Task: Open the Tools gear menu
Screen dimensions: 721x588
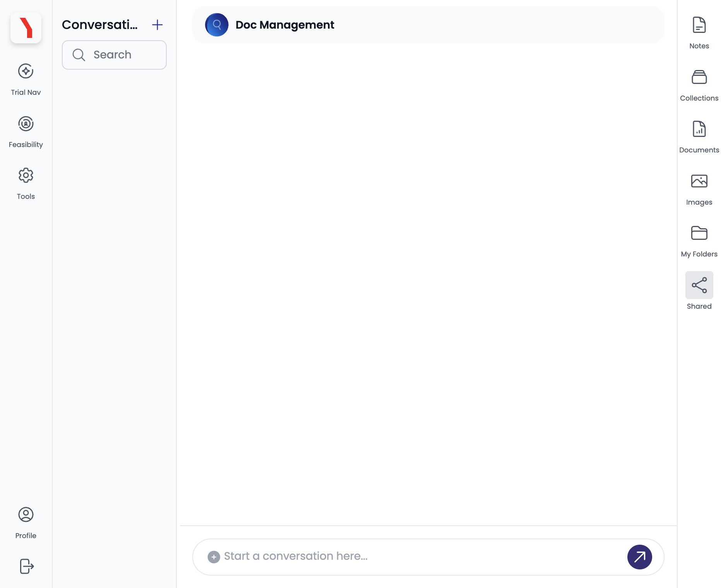Action: point(26,184)
